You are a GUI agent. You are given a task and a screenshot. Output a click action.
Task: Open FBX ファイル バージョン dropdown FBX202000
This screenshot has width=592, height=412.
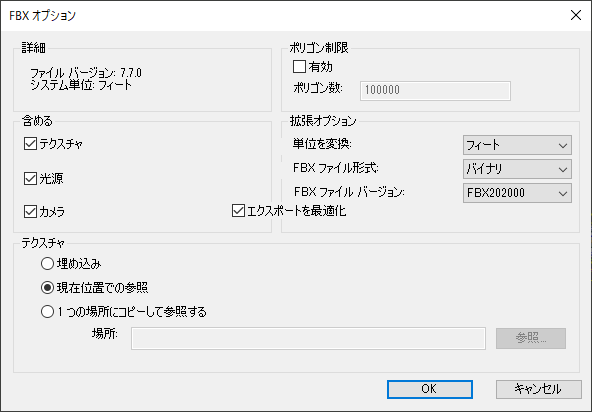517,193
